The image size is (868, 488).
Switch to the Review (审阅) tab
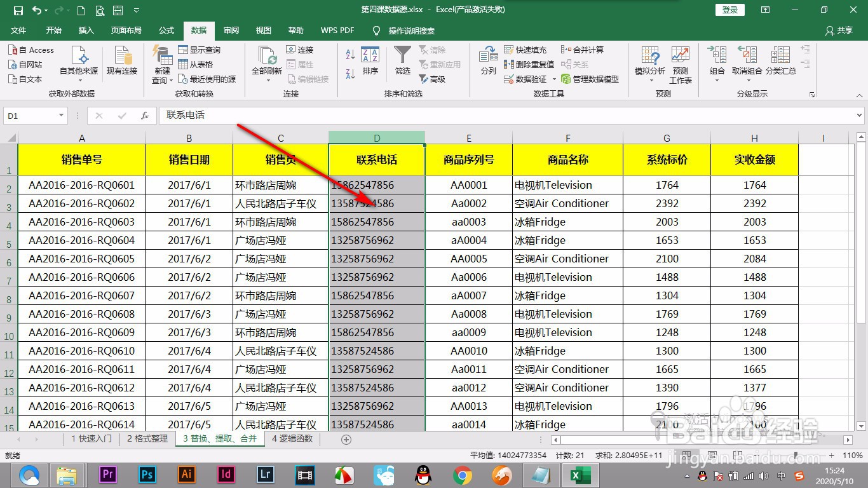[x=231, y=30]
